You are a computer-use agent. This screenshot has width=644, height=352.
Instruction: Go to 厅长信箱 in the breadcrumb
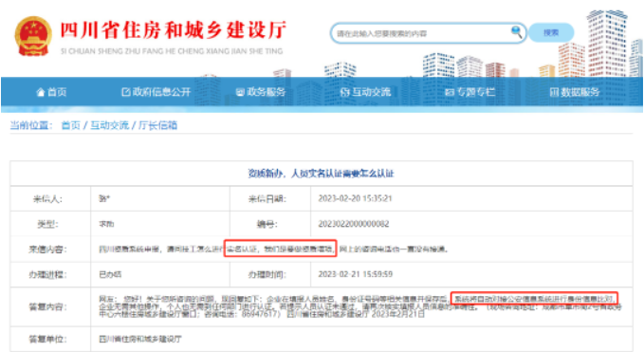click(157, 125)
